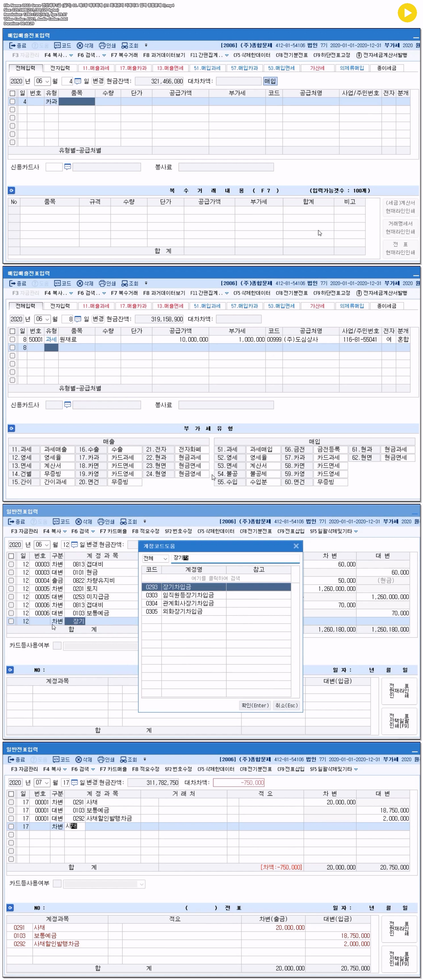Tick the checkbox of the 0253 미지급금 row

coord(11,597)
